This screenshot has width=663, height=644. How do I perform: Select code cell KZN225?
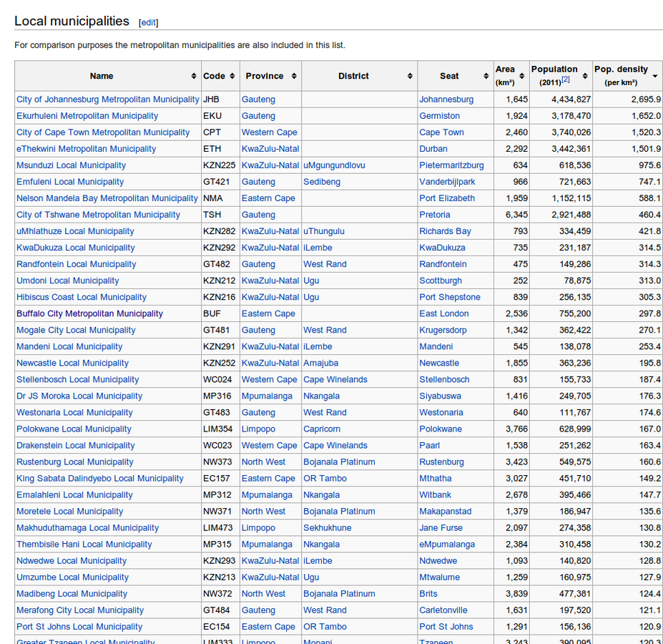[219, 165]
